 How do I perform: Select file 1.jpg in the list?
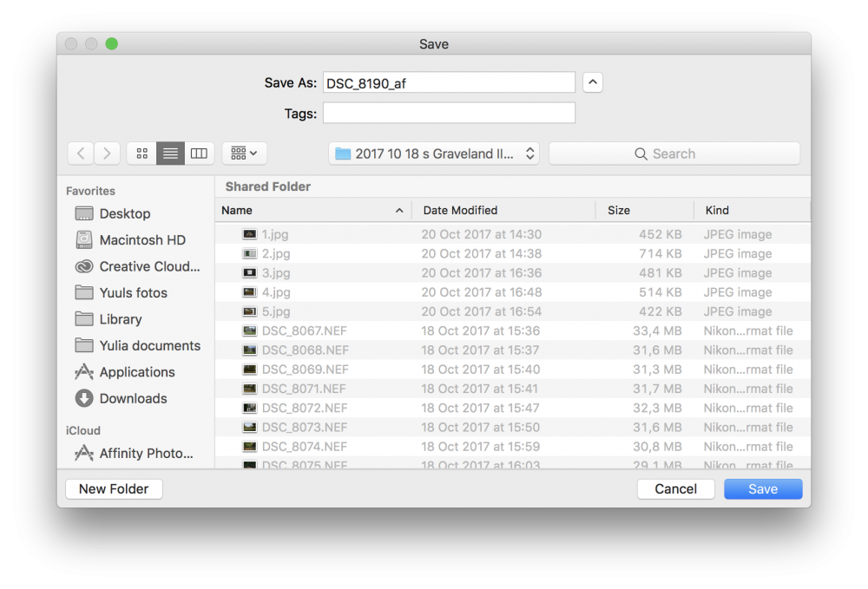pyautogui.click(x=513, y=234)
